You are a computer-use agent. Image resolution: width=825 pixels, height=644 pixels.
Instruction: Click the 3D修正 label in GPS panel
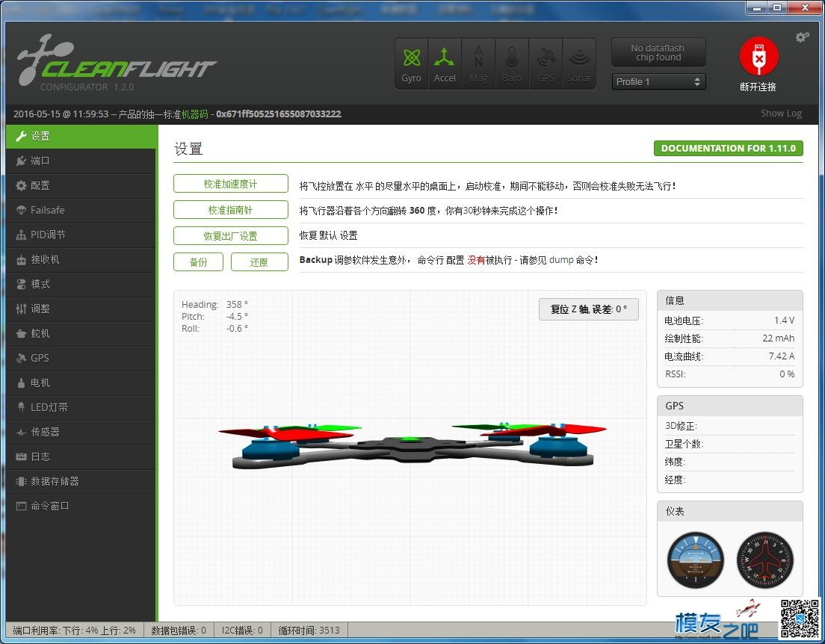(681, 426)
